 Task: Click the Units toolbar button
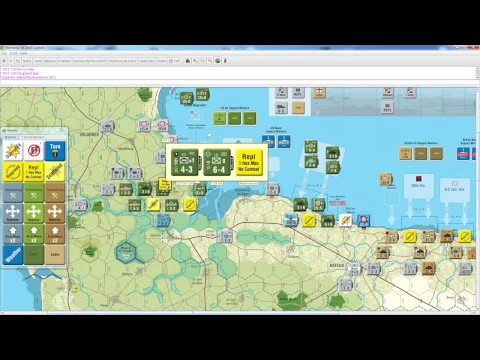click(38, 61)
